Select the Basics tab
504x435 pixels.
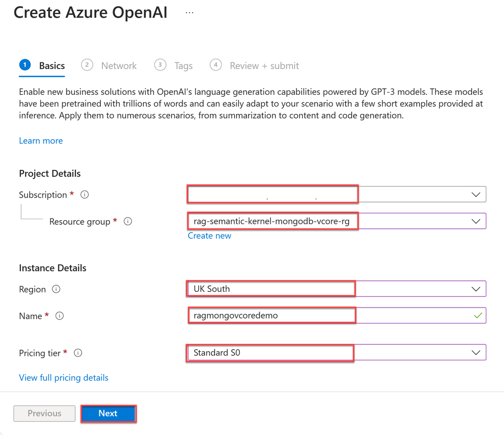click(x=42, y=66)
